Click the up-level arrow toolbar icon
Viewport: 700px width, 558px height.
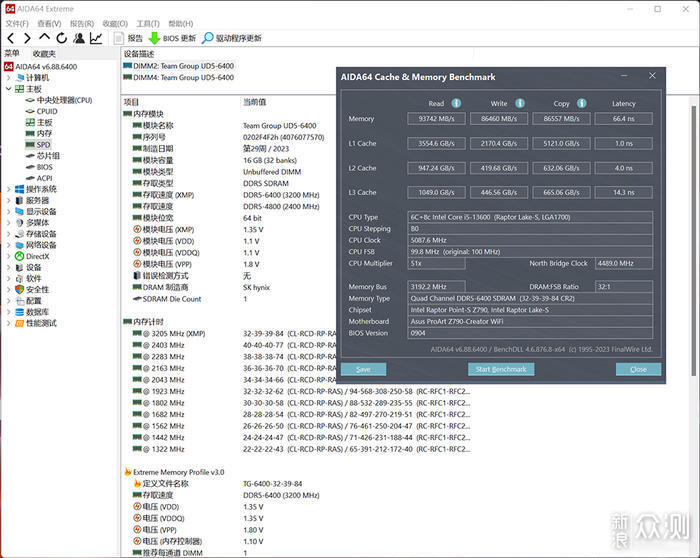pos(44,37)
